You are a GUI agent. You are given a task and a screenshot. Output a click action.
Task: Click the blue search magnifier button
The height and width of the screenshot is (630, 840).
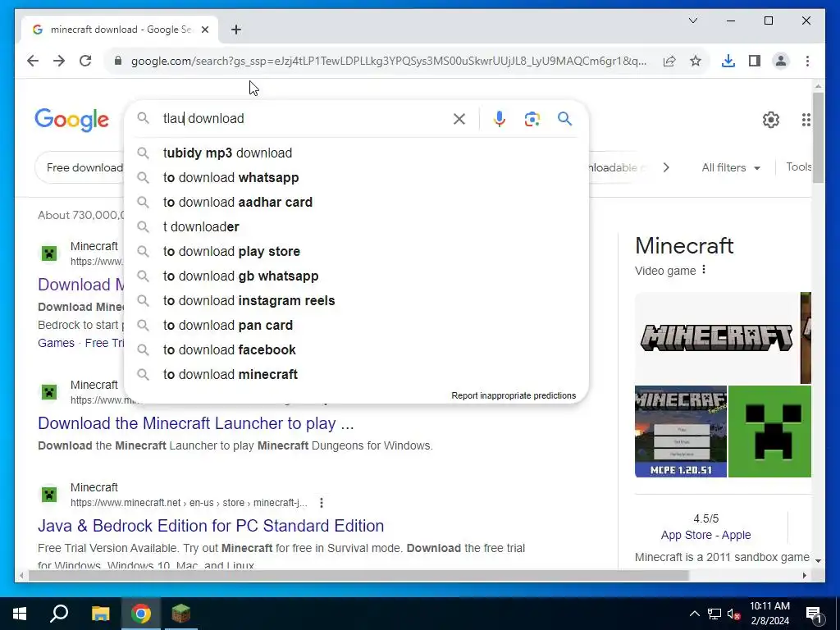[564, 119]
